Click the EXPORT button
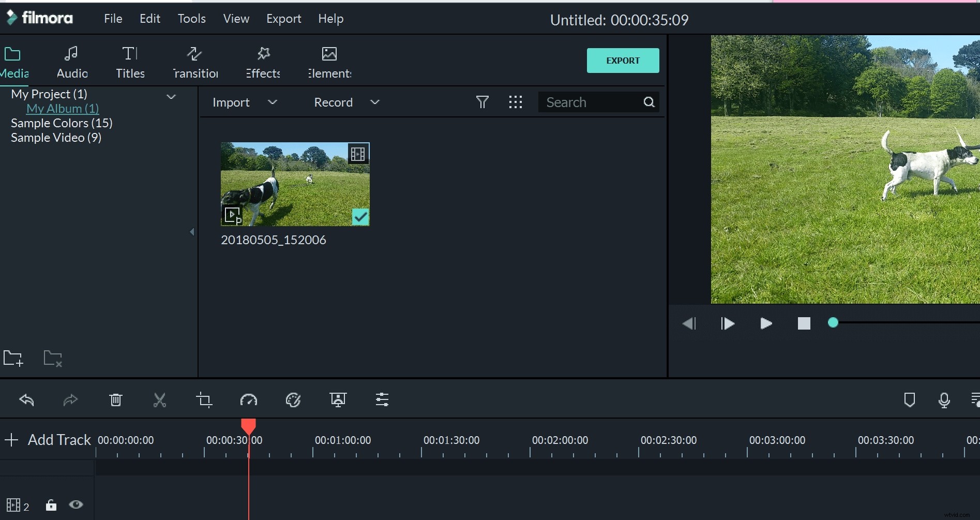The height and width of the screenshot is (520, 980). tap(623, 61)
